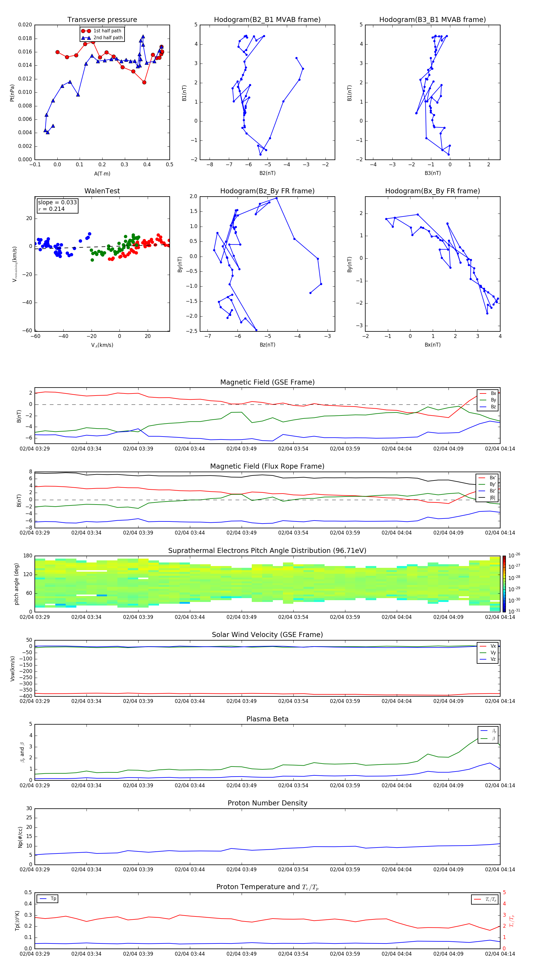The width and height of the screenshot is (535, 980).
Task: Click the red 'Te/Tp' right axis label
Action: (x=512, y=921)
